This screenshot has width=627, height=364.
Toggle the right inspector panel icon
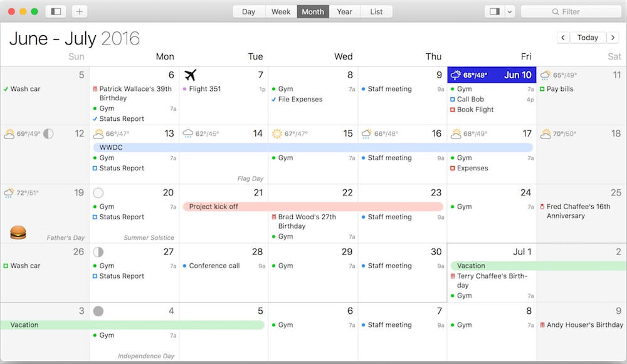click(x=494, y=11)
